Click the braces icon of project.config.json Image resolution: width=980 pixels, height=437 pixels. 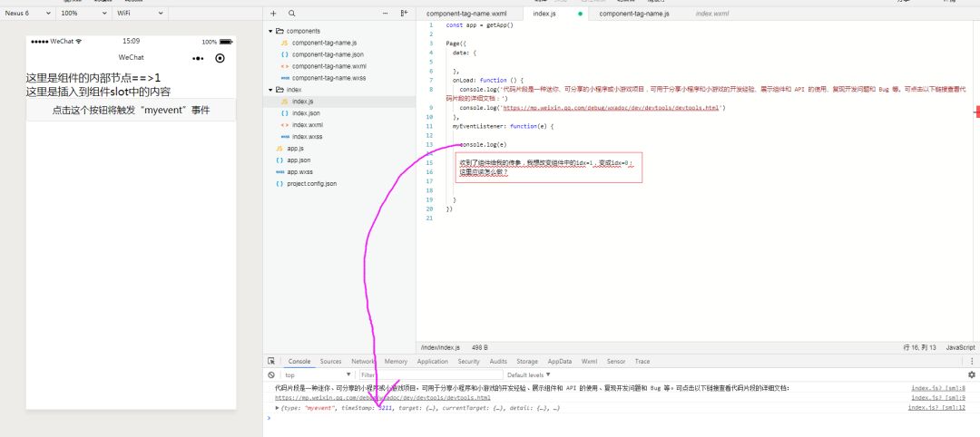point(279,184)
